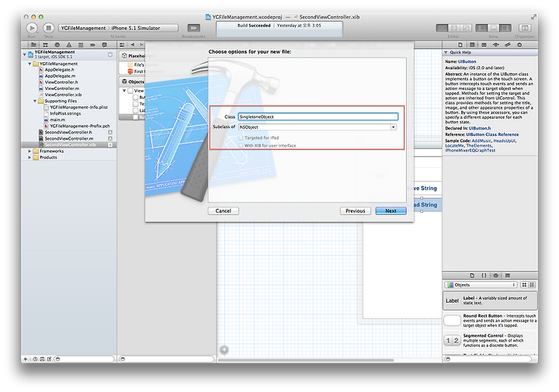Select the Round Rect Button library item
Image resolution: width=559 pixels, height=392 pixels.
490,321
